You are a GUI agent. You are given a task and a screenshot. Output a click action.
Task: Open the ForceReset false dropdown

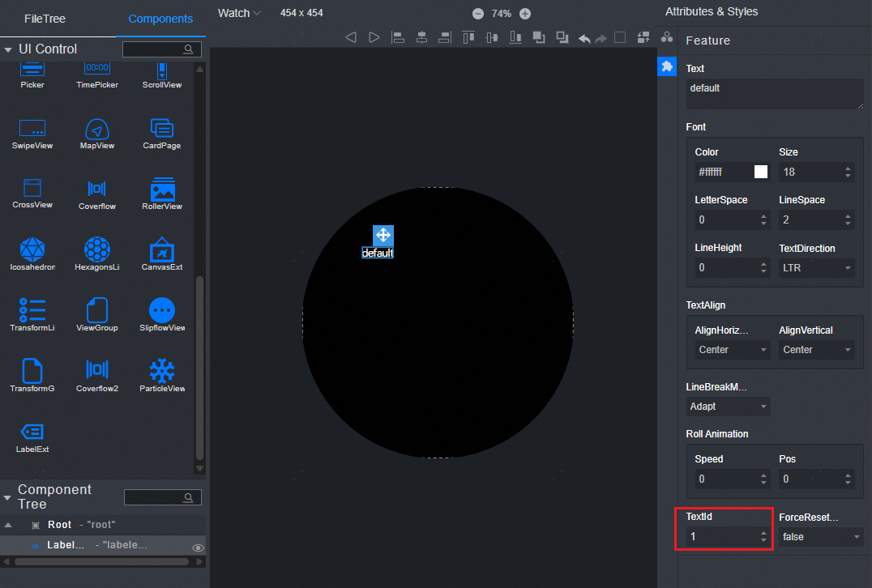[821, 537]
